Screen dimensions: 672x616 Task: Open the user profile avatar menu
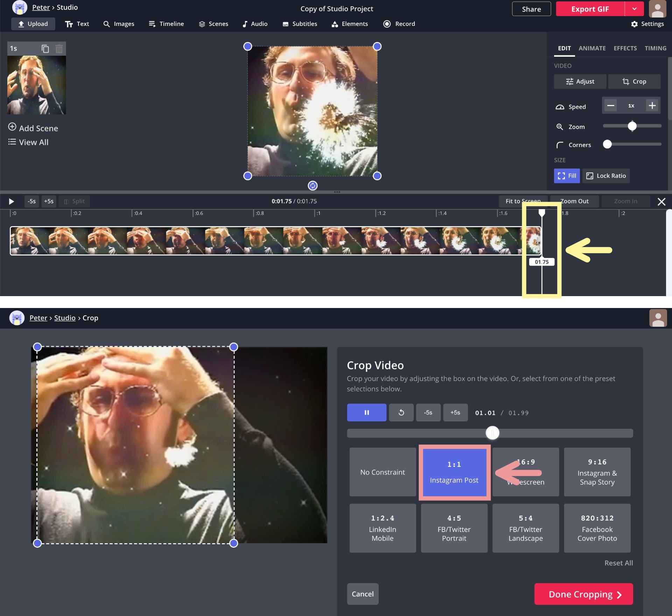tap(657, 9)
